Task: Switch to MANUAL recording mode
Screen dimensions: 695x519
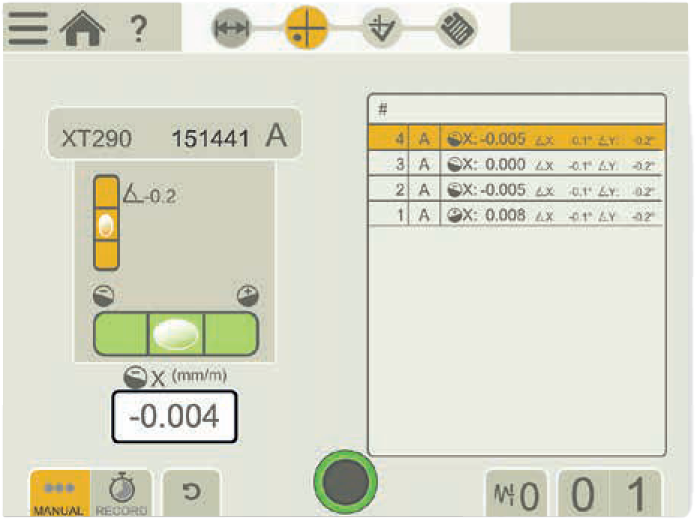Action: click(x=58, y=493)
